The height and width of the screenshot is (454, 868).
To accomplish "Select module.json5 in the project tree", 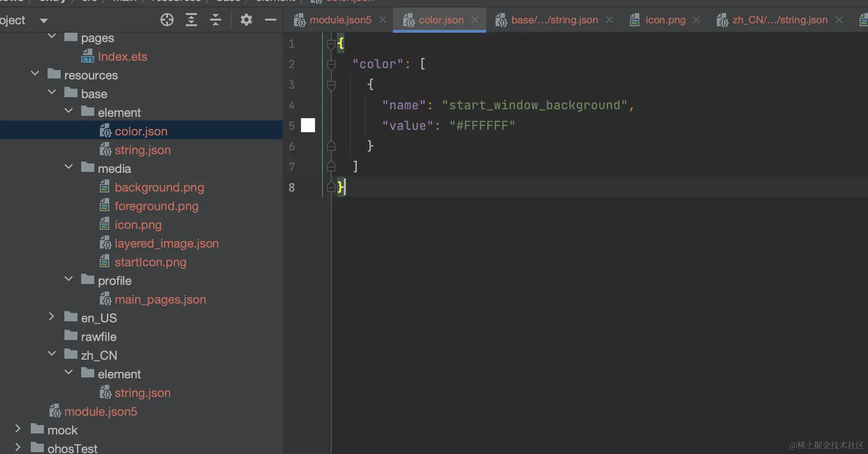I will 101,411.
